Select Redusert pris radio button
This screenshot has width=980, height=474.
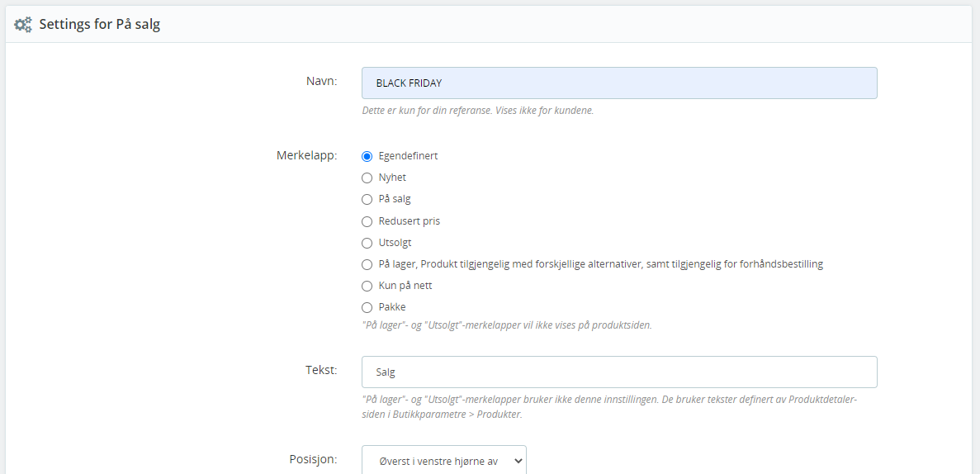[x=367, y=221]
